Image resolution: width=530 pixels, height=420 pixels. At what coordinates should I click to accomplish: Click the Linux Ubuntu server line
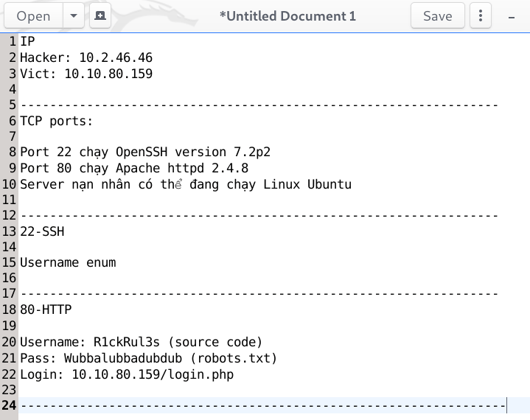coord(185,184)
